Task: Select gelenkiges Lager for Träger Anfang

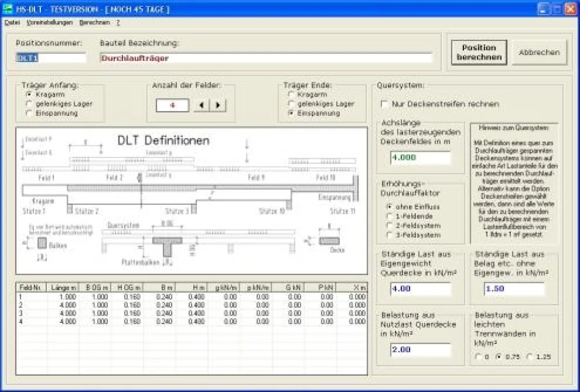Action: pos(29,104)
